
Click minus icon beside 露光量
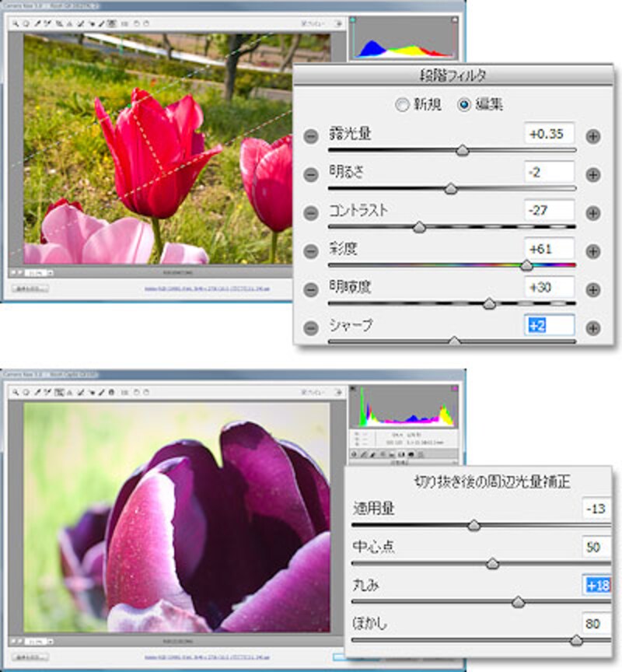coord(311,136)
